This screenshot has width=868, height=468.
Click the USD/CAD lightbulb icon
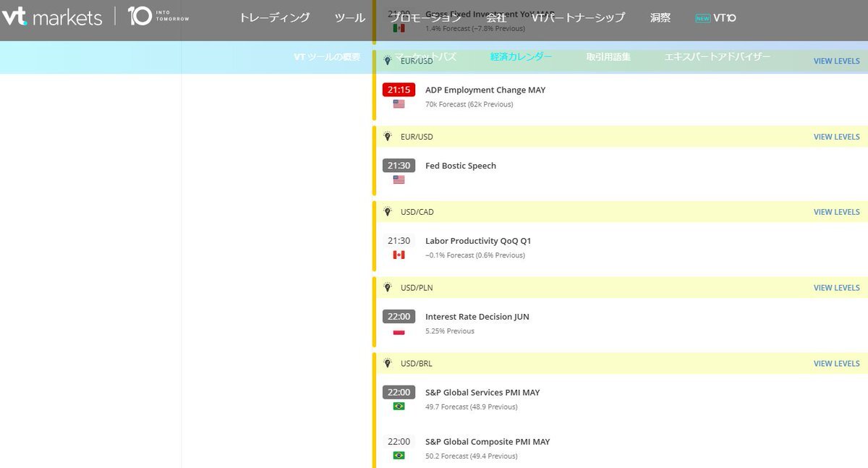pyautogui.click(x=388, y=211)
